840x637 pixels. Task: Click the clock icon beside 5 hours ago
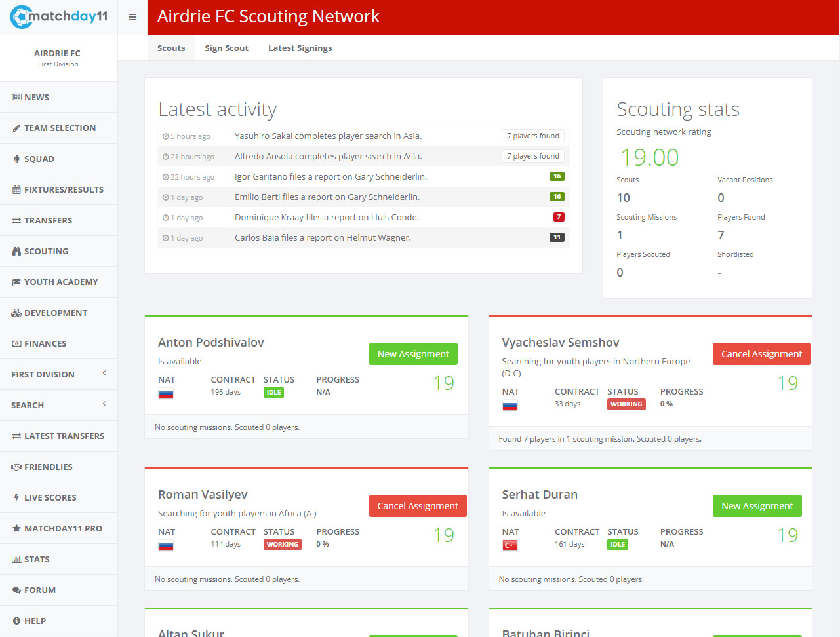[x=166, y=136]
